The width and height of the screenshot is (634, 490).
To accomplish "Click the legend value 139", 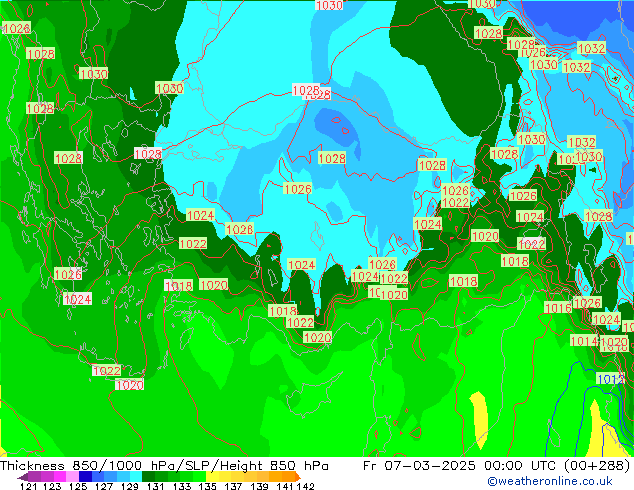I will (259, 486).
